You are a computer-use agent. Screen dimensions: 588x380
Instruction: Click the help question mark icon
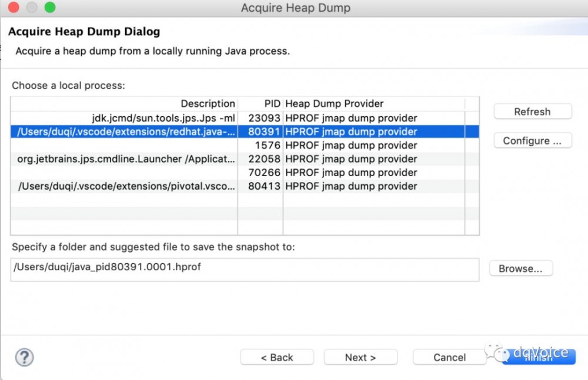tap(24, 357)
